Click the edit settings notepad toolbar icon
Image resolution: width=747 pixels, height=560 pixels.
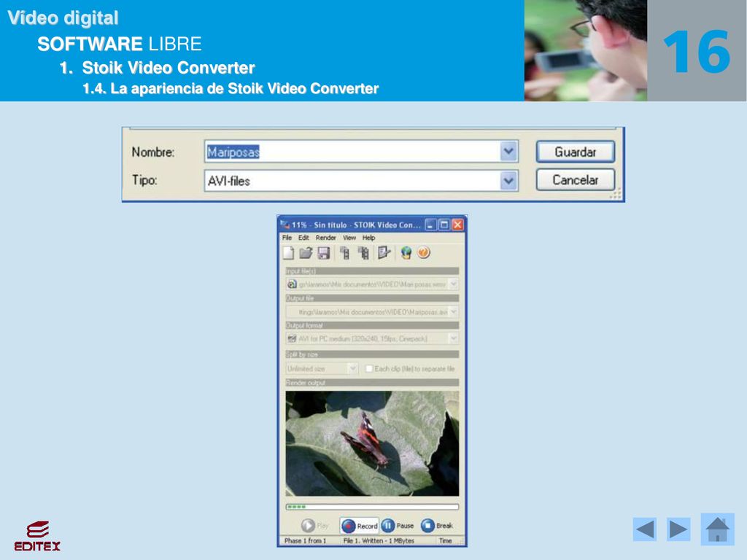coord(384,253)
